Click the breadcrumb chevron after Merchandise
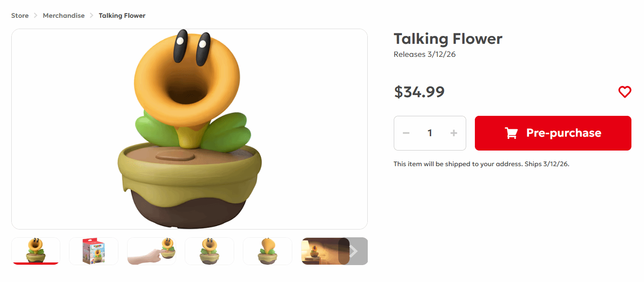The width and height of the screenshot is (644, 282). (92, 16)
